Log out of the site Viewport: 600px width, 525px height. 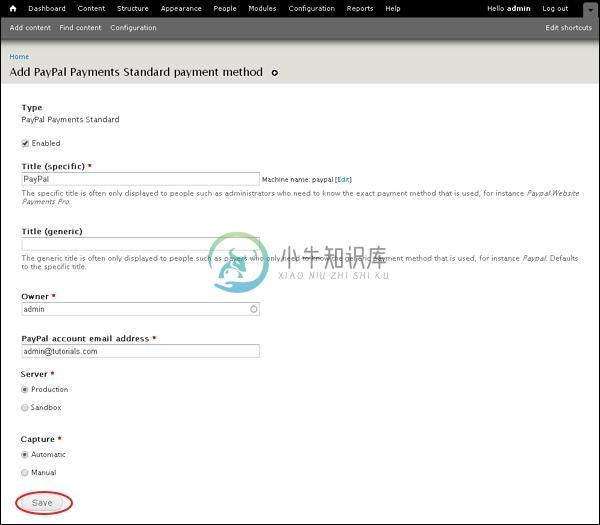coord(555,8)
